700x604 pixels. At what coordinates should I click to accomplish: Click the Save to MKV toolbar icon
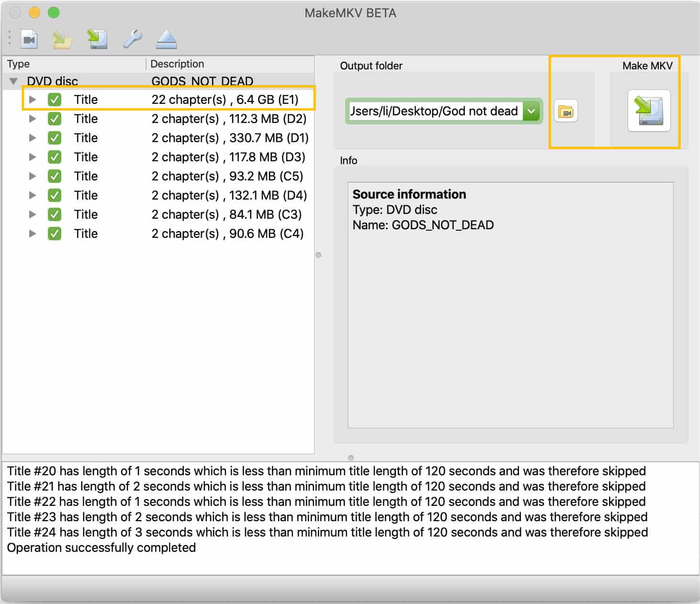point(97,39)
